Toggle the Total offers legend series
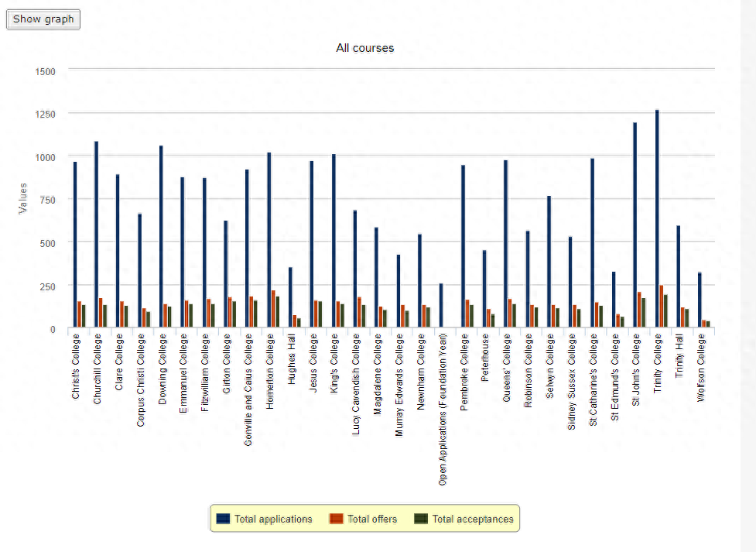Screen dimensions: 756x552 [372, 519]
